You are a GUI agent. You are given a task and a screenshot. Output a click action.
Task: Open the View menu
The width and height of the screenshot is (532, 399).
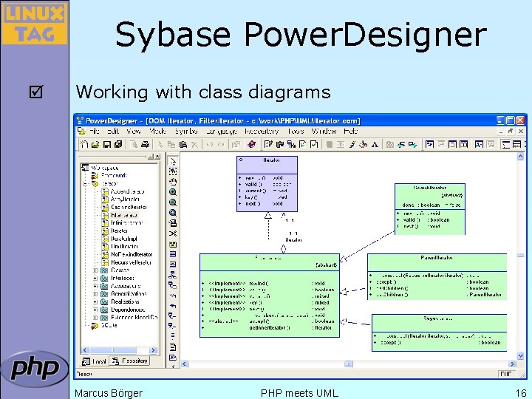coord(133,132)
